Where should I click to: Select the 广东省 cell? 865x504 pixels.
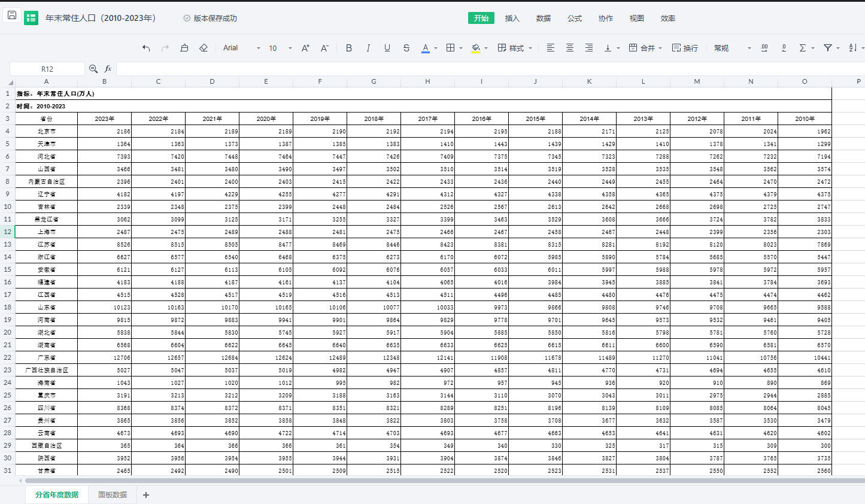[x=47, y=357]
